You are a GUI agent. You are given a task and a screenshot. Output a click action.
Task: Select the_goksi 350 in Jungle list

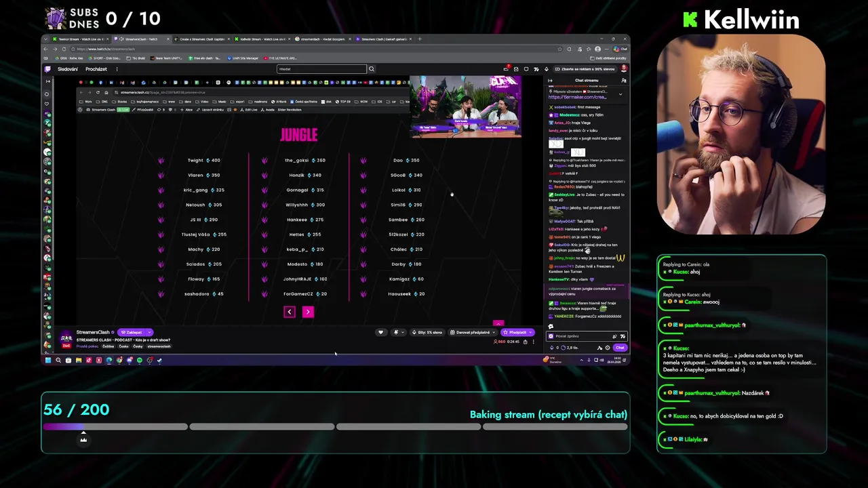coord(305,161)
